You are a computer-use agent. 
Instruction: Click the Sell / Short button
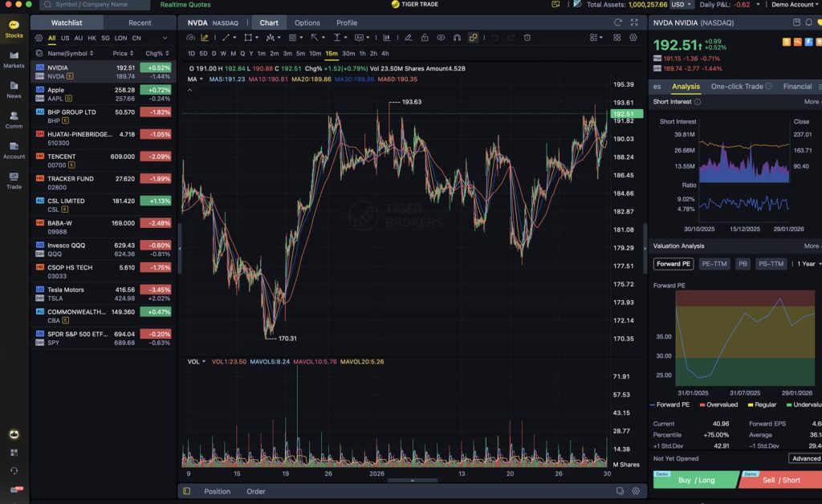coord(779,480)
